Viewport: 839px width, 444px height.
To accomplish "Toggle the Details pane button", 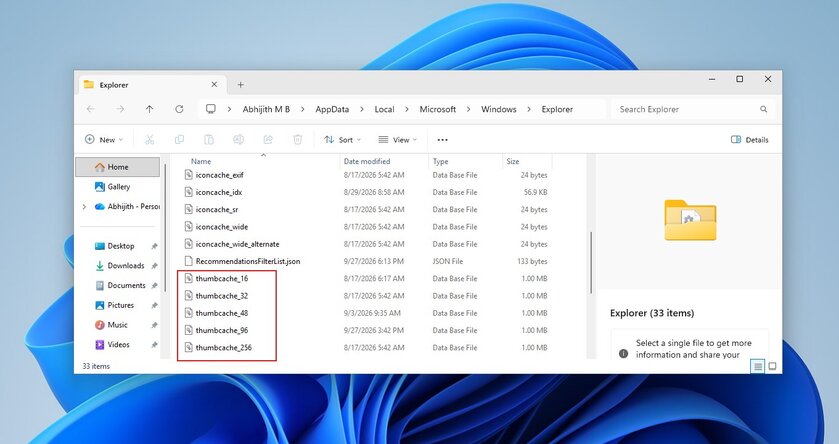I will click(750, 140).
